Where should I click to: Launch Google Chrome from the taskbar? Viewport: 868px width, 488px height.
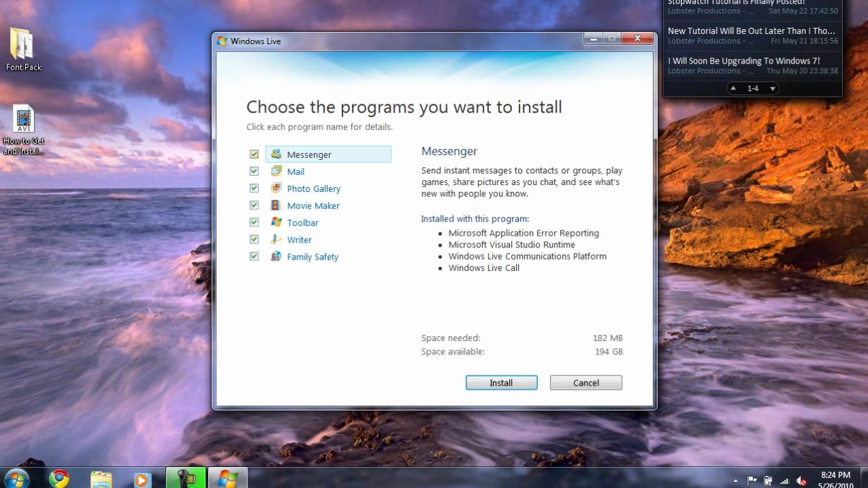tap(59, 479)
